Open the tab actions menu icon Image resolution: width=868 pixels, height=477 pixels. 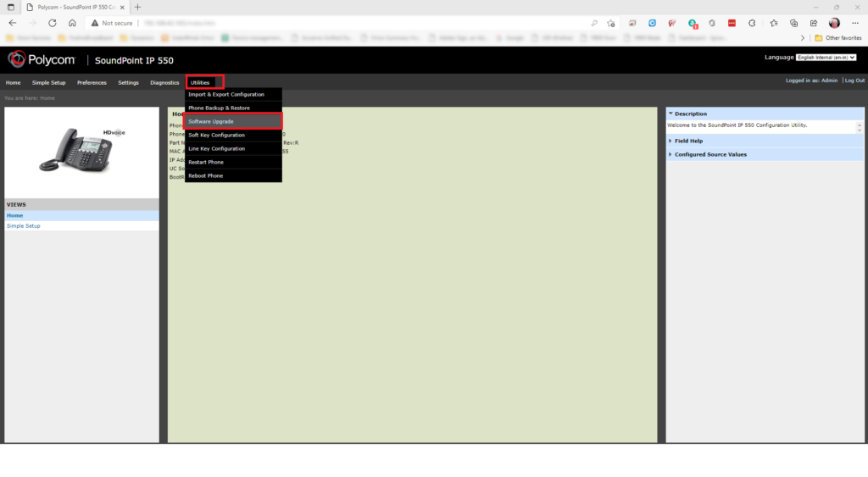coord(10,7)
